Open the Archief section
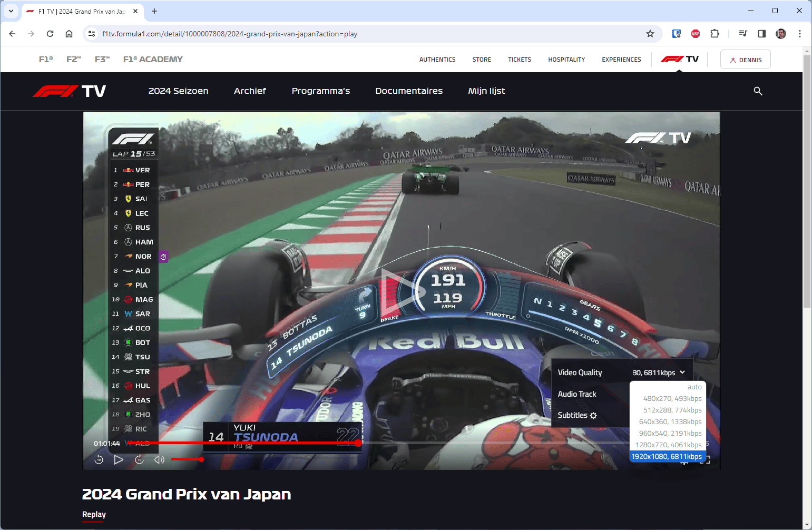Image resolution: width=812 pixels, height=530 pixels. tap(250, 91)
